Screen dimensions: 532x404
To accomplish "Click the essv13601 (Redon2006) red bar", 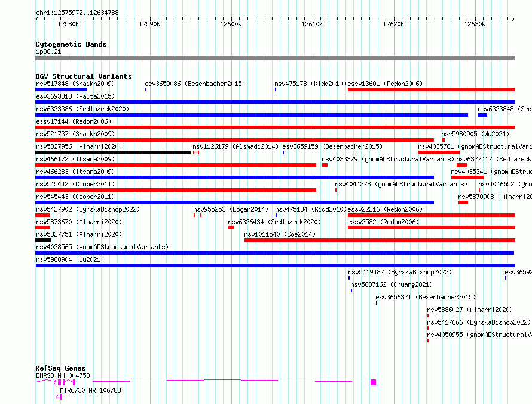I will (431, 90).
